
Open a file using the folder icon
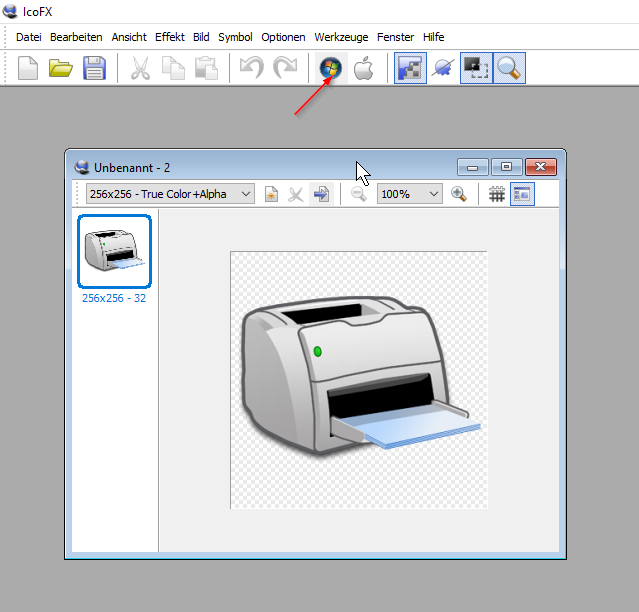click(x=61, y=69)
